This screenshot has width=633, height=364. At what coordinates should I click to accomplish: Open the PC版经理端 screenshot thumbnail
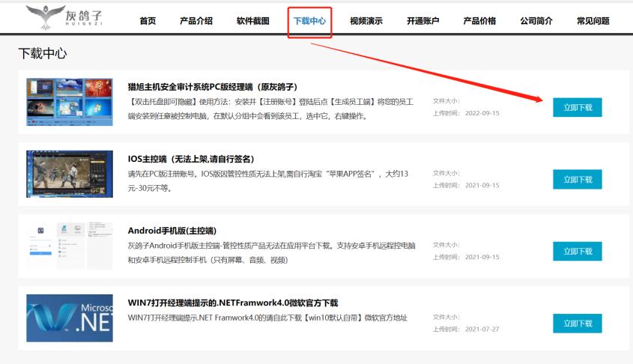70,102
